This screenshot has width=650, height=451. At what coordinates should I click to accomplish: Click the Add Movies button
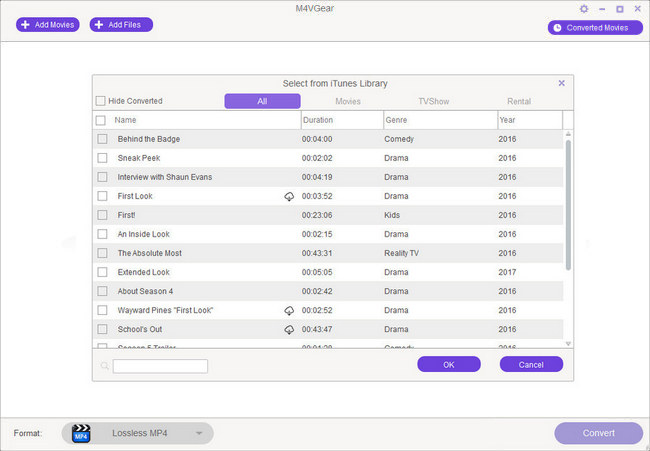(48, 25)
